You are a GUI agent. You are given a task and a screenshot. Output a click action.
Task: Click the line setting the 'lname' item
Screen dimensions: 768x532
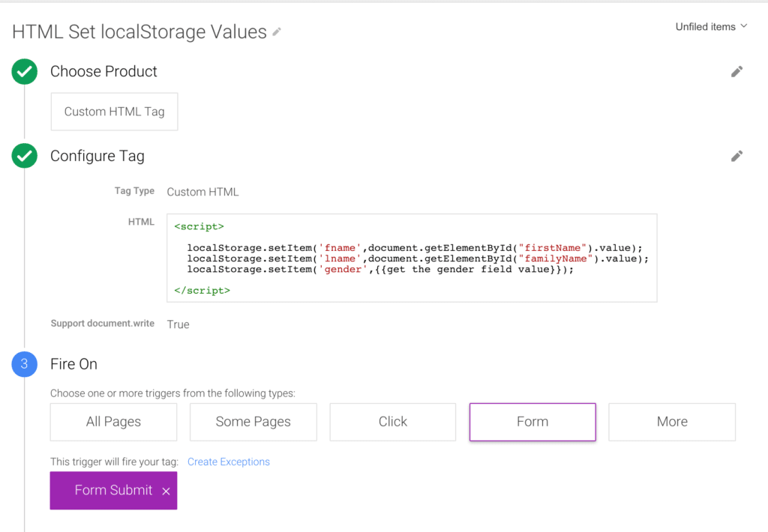(418, 259)
